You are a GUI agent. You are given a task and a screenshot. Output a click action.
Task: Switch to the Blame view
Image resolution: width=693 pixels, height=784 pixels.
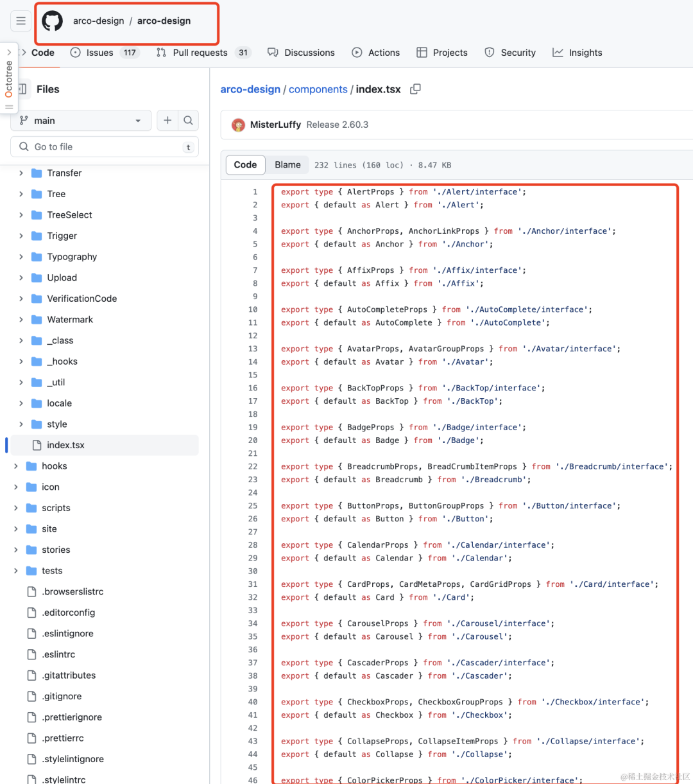(x=287, y=165)
